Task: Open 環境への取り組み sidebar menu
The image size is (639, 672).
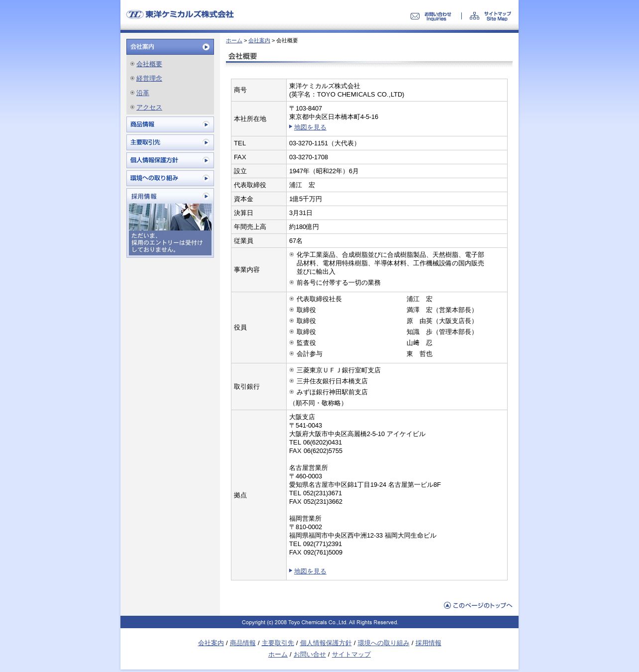Action: coord(170,178)
